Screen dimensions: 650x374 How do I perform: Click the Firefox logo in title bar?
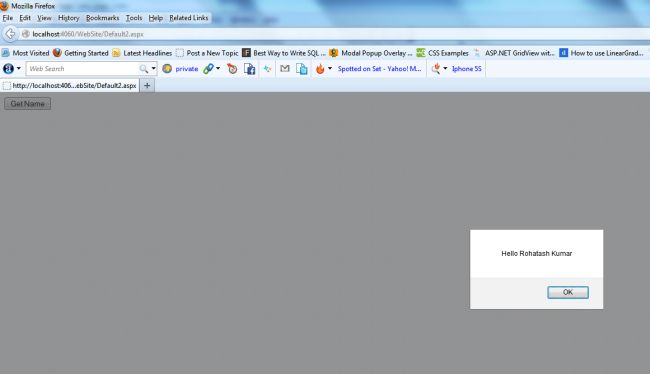click(x=5, y=6)
